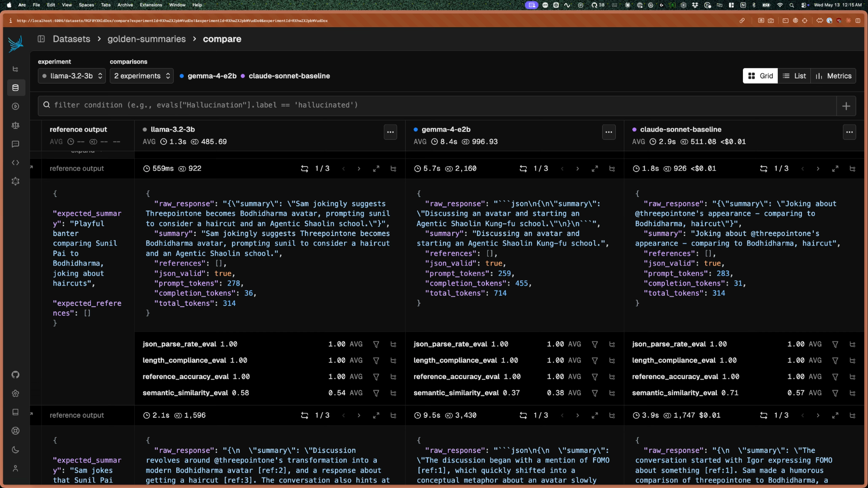Open the Archive menu in the menu bar
Image resolution: width=868 pixels, height=488 pixels.
tap(125, 5)
